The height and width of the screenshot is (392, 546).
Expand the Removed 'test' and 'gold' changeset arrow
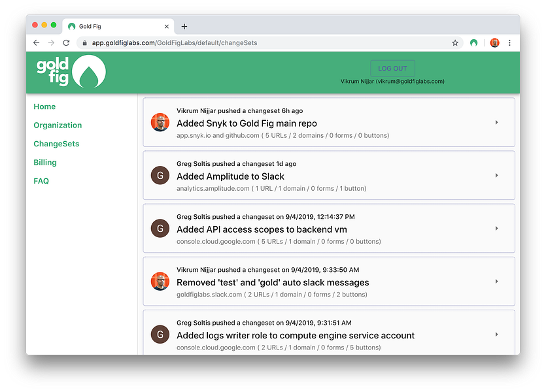tap(496, 282)
